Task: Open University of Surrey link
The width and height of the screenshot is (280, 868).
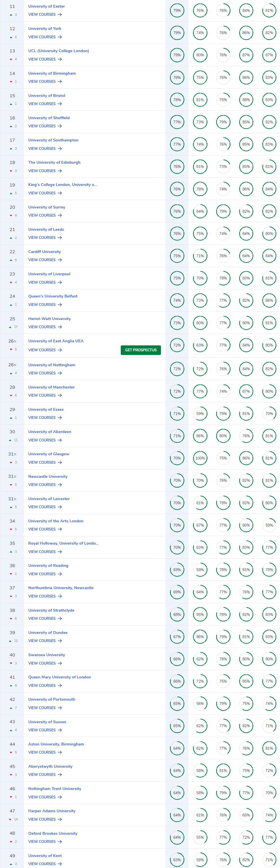Action: pyautogui.click(x=47, y=207)
